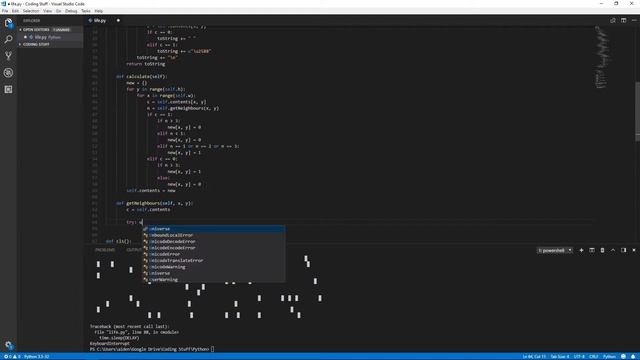Open notifications bell in status bar
Image resolution: width=640 pixels, height=360 pixels.
633,356
